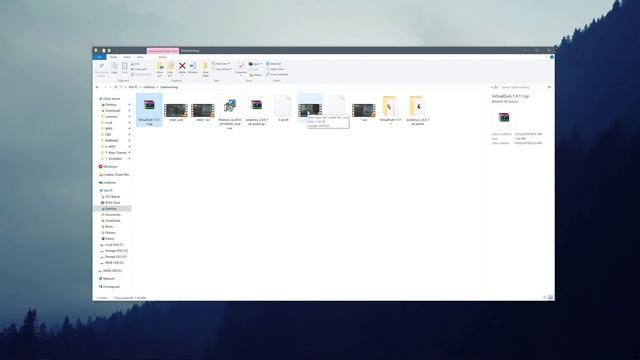Click the Rename icon in the ribbon
640x360 pixels.
pyautogui.click(x=193, y=66)
